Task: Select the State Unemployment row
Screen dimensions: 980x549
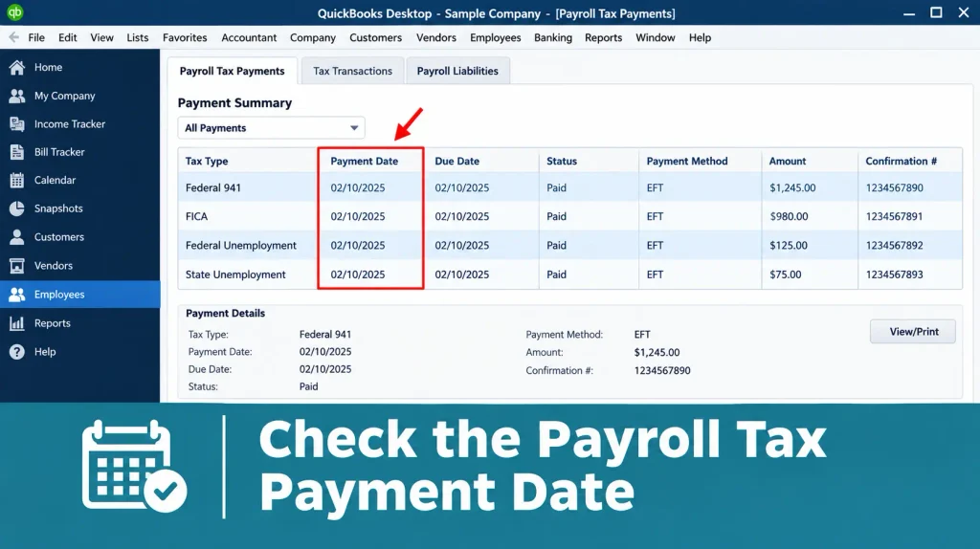Action: coord(570,274)
